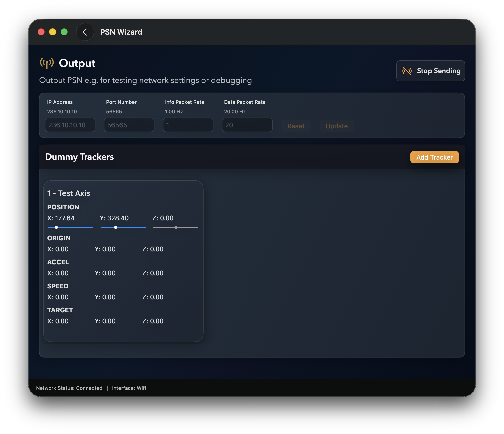Viewport: 504px width, 434px height.
Task: Click the ACCEL section label
Action: 58,262
